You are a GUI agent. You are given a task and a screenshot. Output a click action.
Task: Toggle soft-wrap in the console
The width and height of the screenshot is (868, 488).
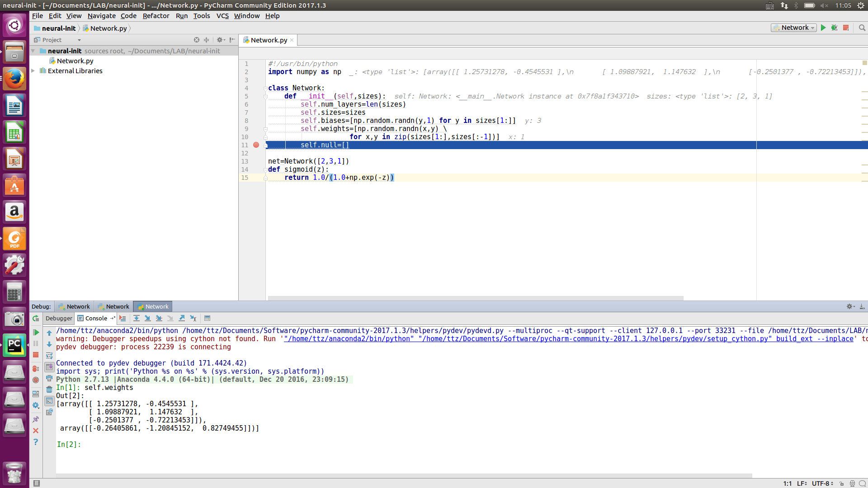pyautogui.click(x=49, y=356)
